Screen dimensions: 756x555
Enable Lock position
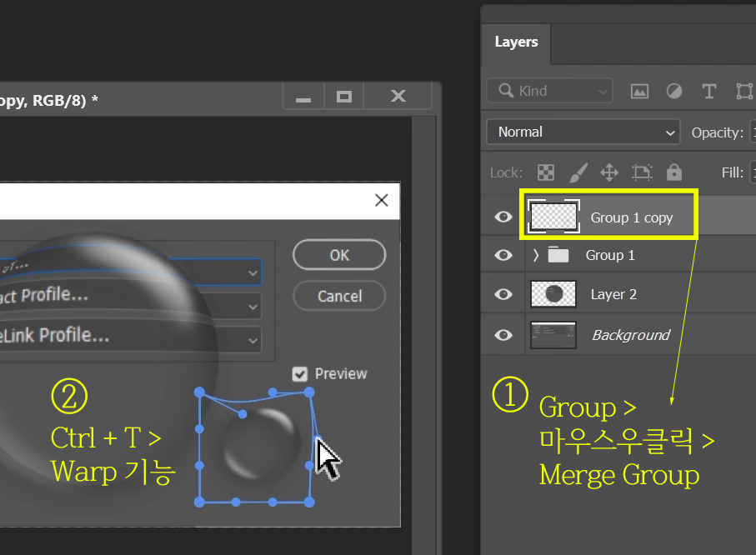tap(608, 172)
